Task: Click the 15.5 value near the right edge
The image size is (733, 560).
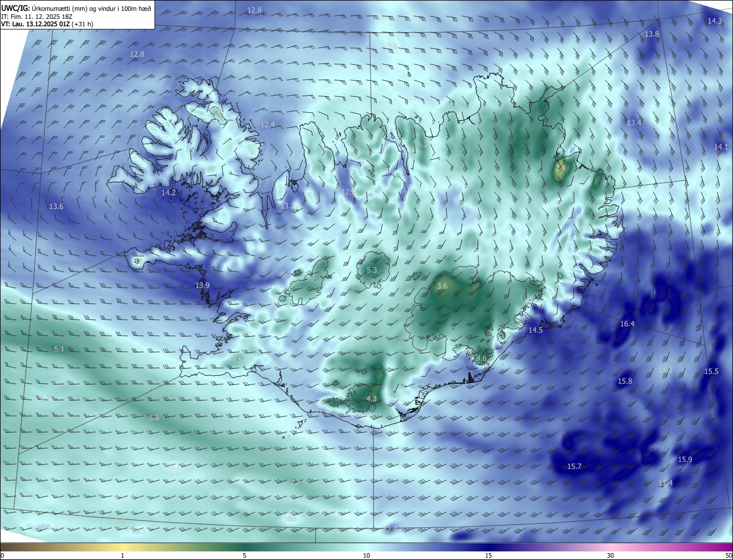Action: point(711,371)
